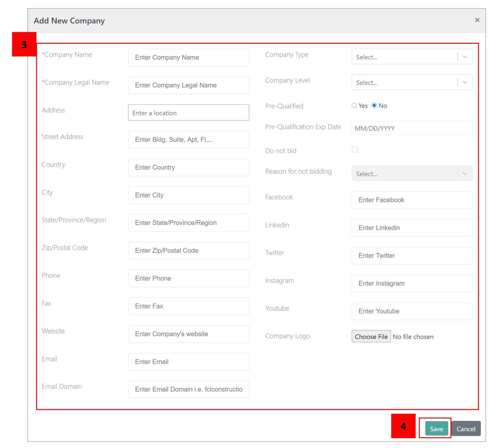Enable the Do not bid checkbox
498x448 pixels.
355,150
